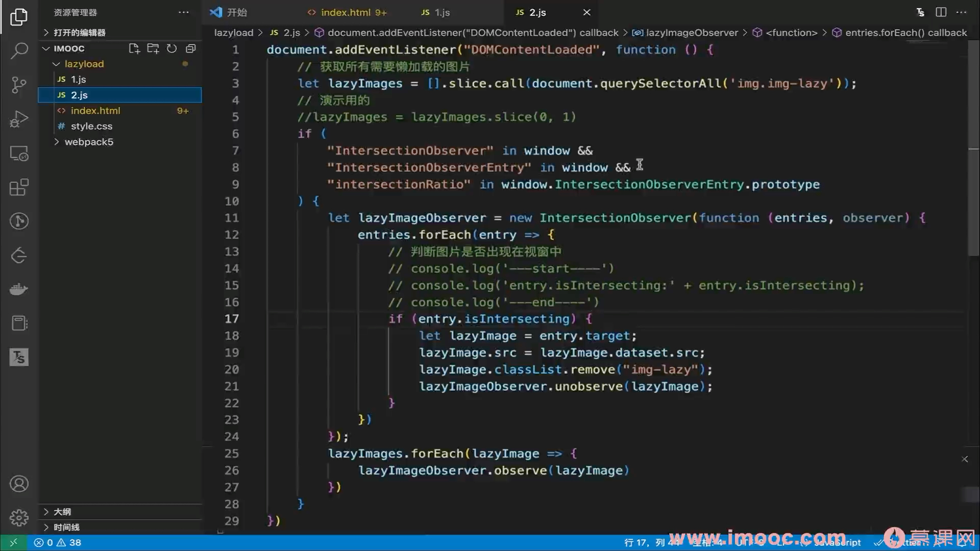Click 'querySelectorAll' on line 3
980x551 pixels.
click(660, 83)
